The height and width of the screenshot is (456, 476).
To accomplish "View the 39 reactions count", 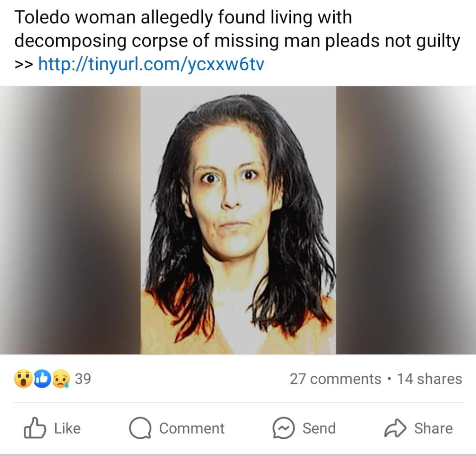I will pyautogui.click(x=83, y=379).
